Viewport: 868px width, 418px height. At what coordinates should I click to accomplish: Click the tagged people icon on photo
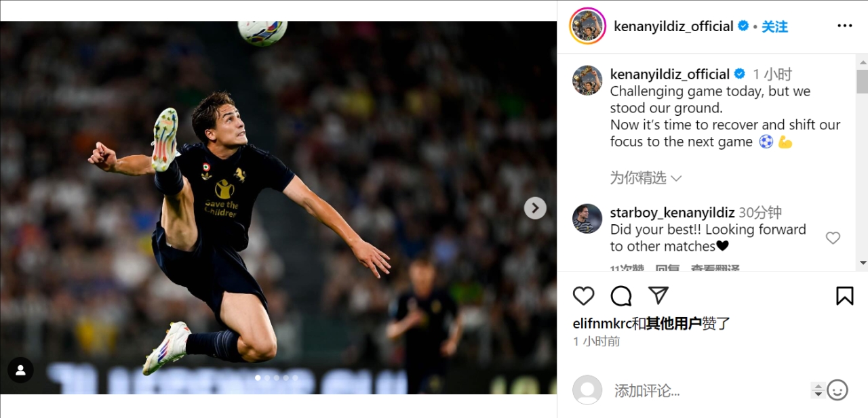click(x=20, y=370)
